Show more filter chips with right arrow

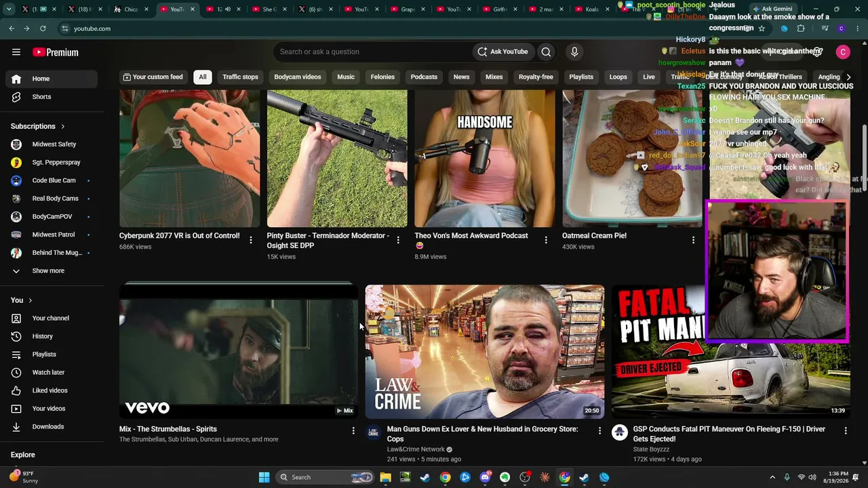point(848,77)
